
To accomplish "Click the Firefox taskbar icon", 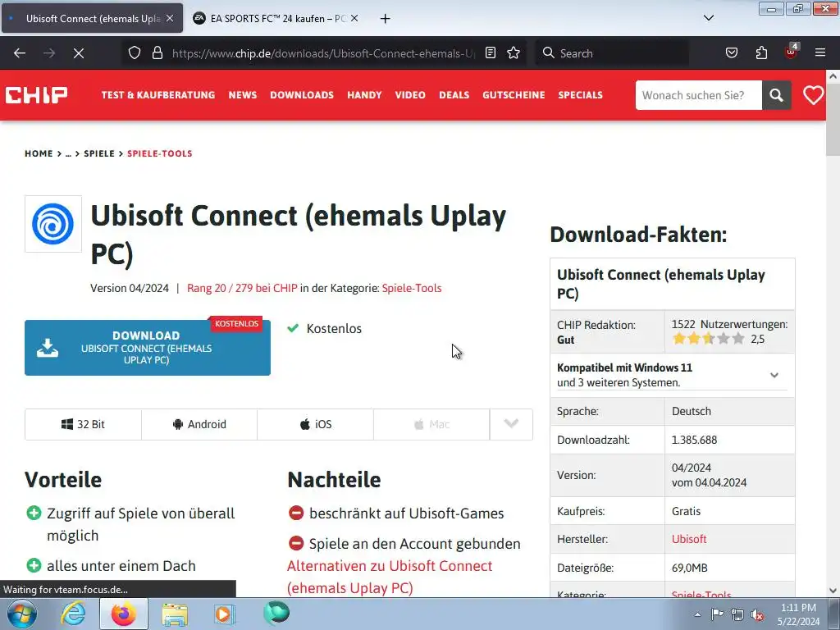I will pos(123,614).
